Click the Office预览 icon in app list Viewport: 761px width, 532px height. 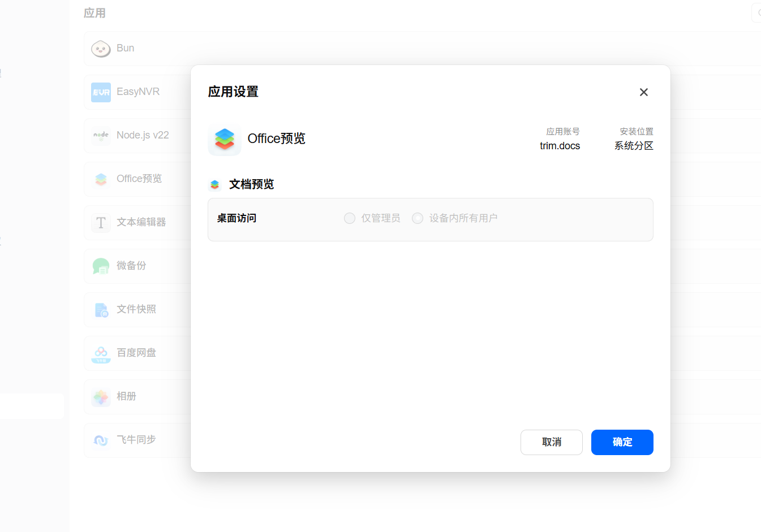[x=101, y=179]
